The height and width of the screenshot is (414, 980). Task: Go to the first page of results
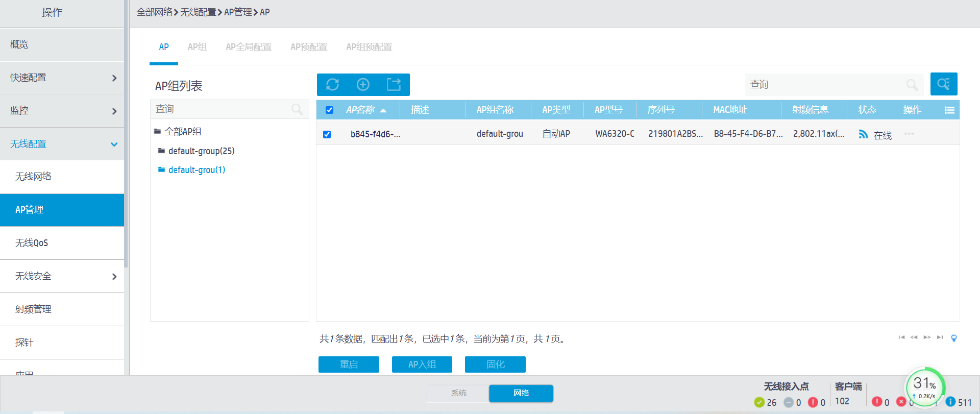901,337
